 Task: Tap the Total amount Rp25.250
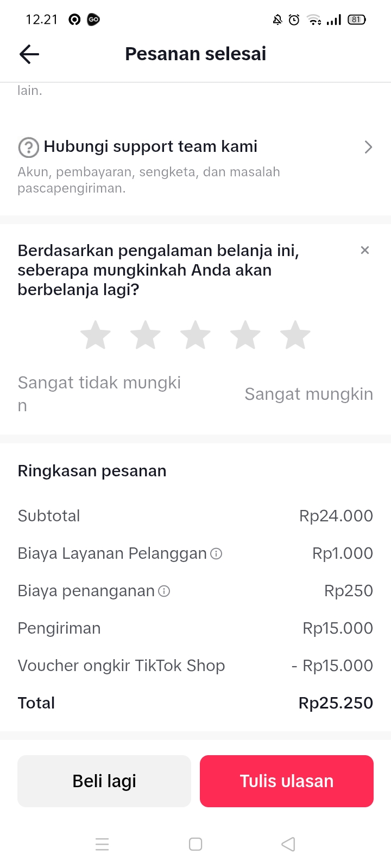[336, 703]
